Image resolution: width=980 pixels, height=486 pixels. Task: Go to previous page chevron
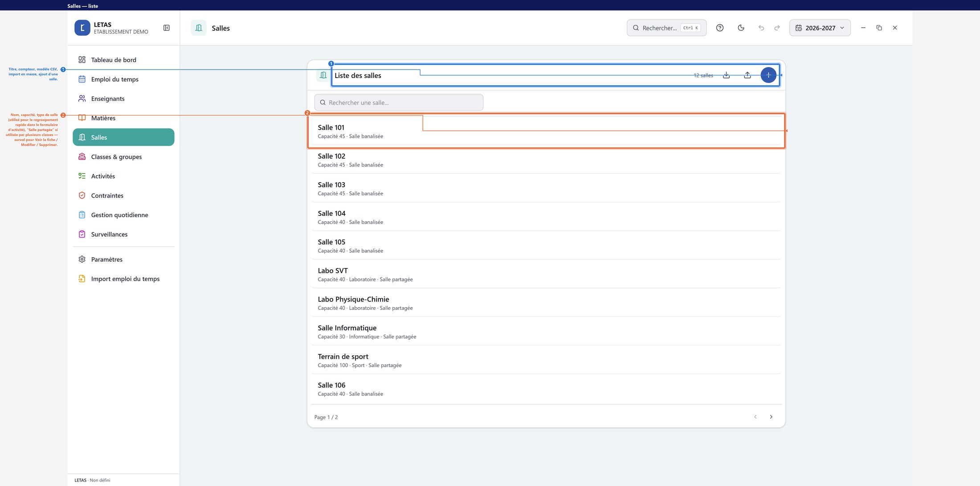point(755,417)
